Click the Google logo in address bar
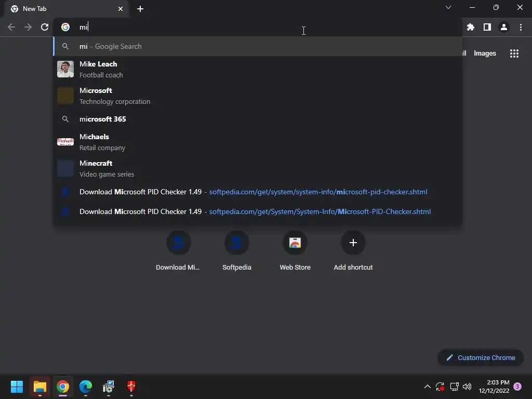The height and width of the screenshot is (399, 532). click(x=65, y=27)
